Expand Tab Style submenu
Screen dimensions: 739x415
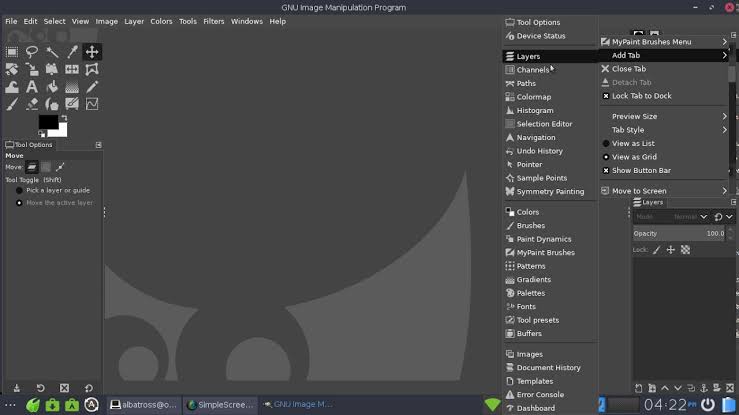point(664,130)
